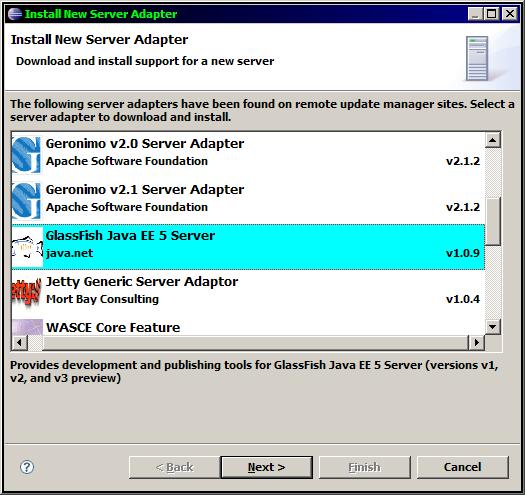Click the Geronimo v2.0 adapter icon
This screenshot has width=525, height=495.
pyautogui.click(x=26, y=155)
